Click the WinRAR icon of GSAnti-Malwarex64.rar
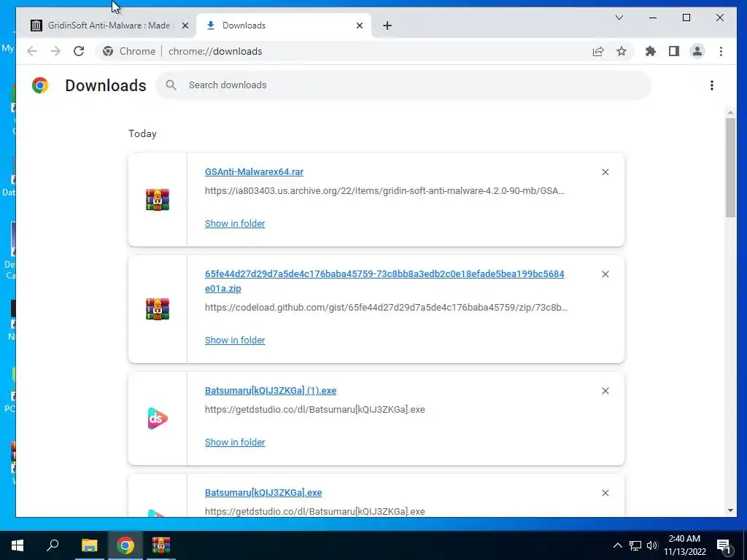This screenshot has height=560, width=747. point(158,200)
